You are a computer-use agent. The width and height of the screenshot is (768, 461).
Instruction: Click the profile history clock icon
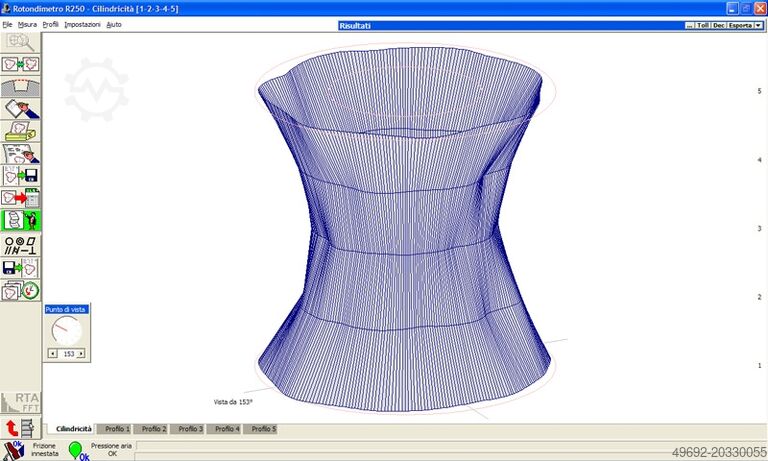20,289
